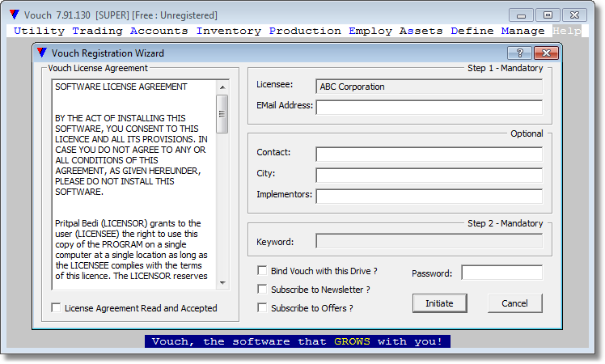The width and height of the screenshot is (605, 364).
Task: Open the Define menu
Action: tap(472, 31)
